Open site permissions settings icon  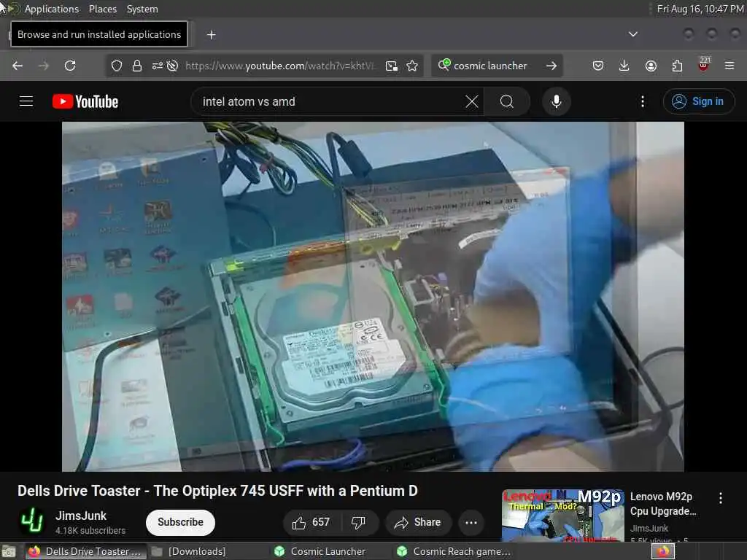158,66
